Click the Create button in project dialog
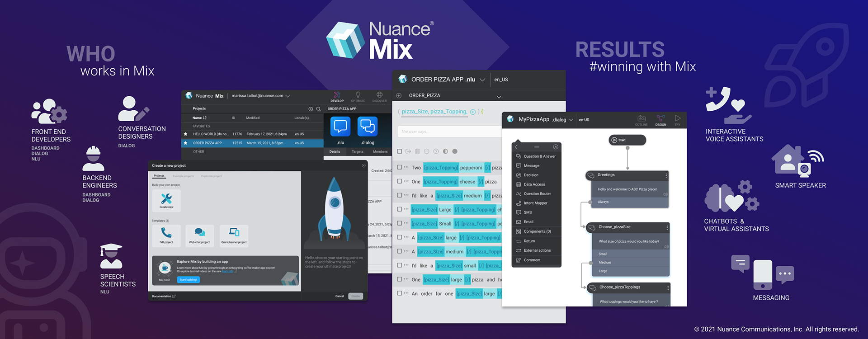 pyautogui.click(x=356, y=296)
